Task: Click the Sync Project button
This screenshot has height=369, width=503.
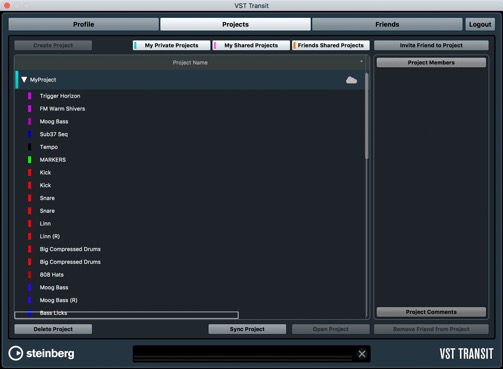Action: click(x=247, y=329)
